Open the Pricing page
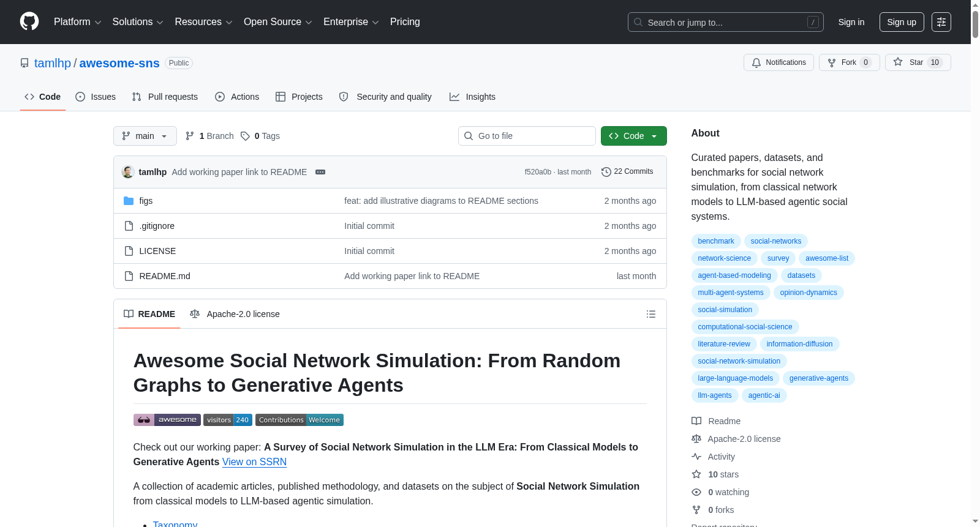The width and height of the screenshot is (980, 527). point(405,22)
